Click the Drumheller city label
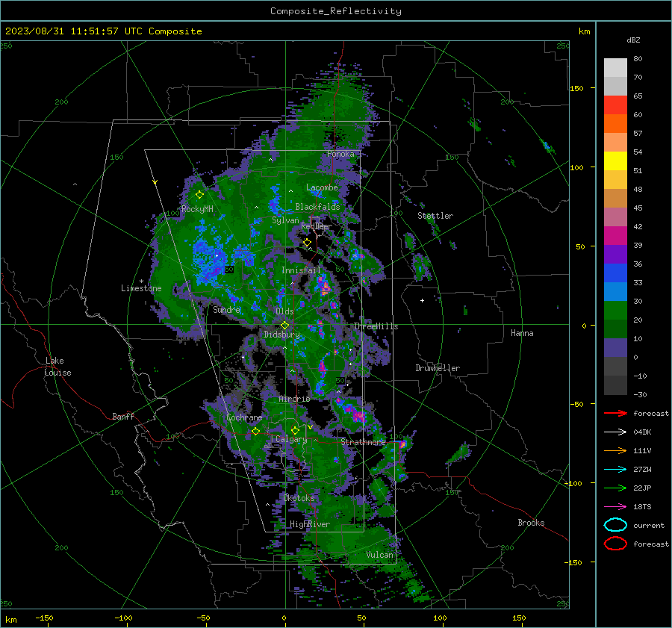 (x=438, y=368)
